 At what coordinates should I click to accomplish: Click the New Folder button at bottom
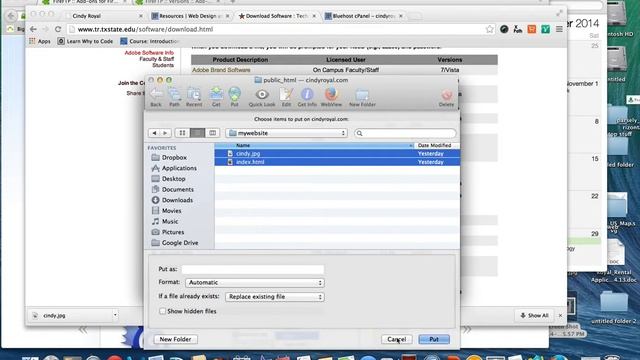pos(176,339)
